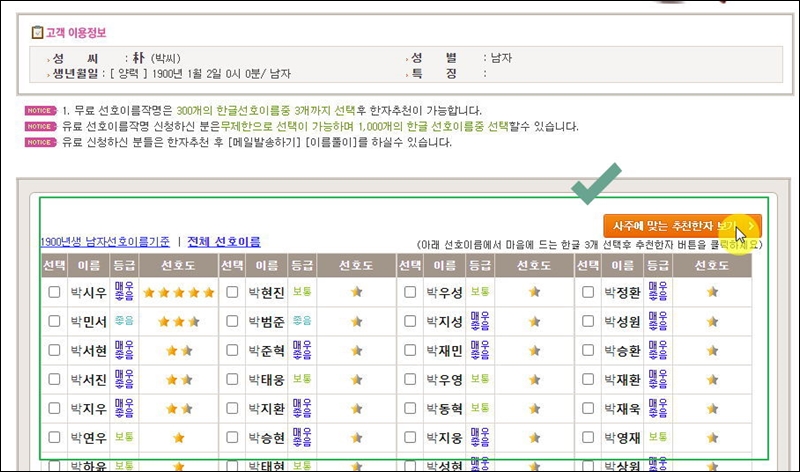Select the 박서현 checkbox

[54, 350]
